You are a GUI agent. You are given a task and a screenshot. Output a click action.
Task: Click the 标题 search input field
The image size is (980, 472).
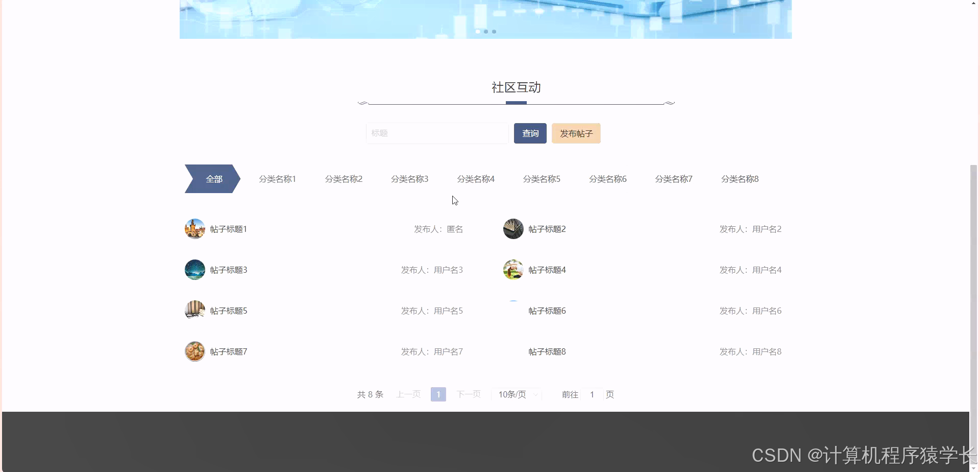tap(437, 133)
